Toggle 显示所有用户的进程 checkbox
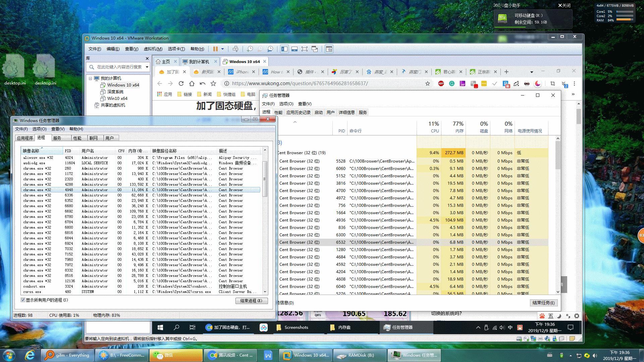 23,300
